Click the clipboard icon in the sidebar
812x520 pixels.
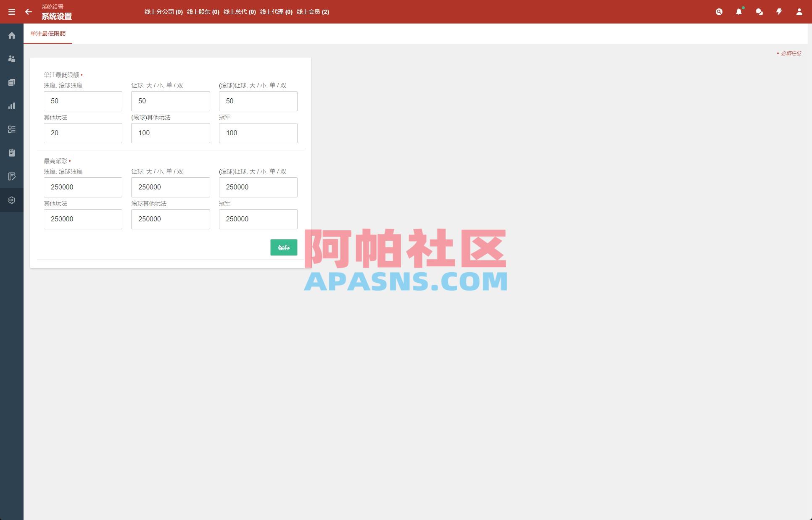point(11,153)
